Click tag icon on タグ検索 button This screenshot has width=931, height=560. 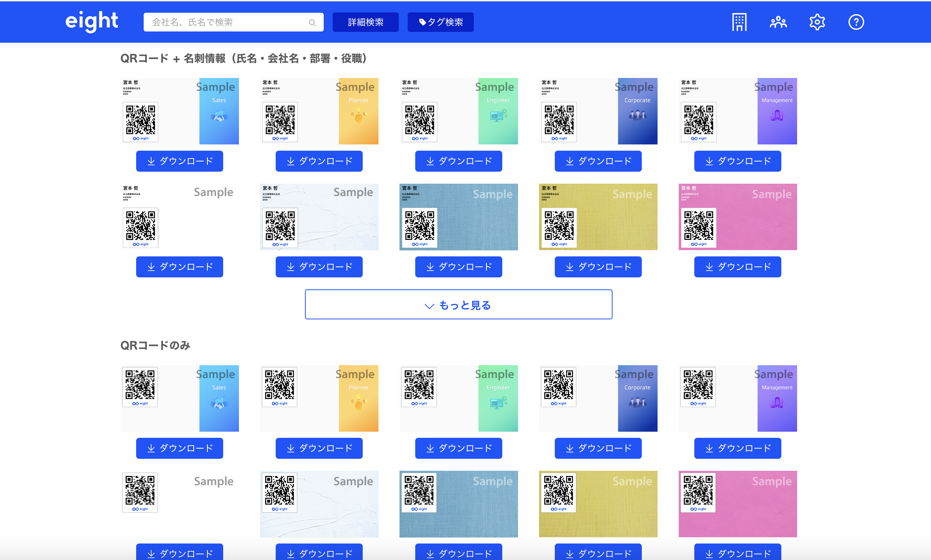click(x=422, y=22)
